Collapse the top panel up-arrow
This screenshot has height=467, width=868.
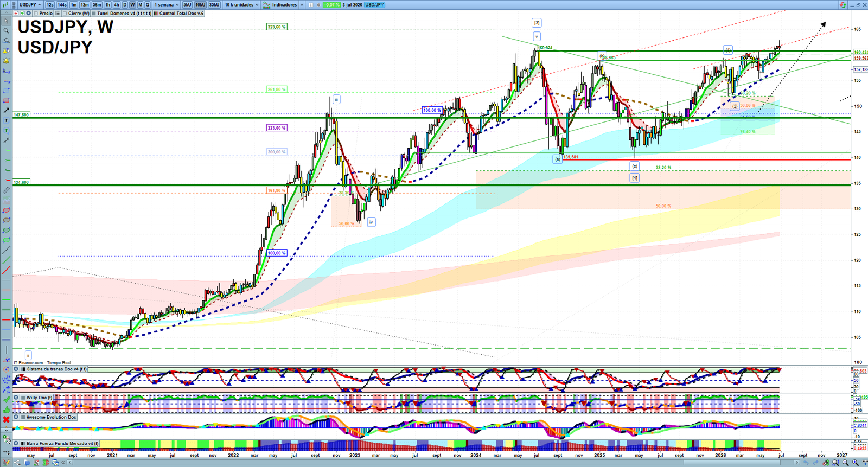tap(6, 12)
